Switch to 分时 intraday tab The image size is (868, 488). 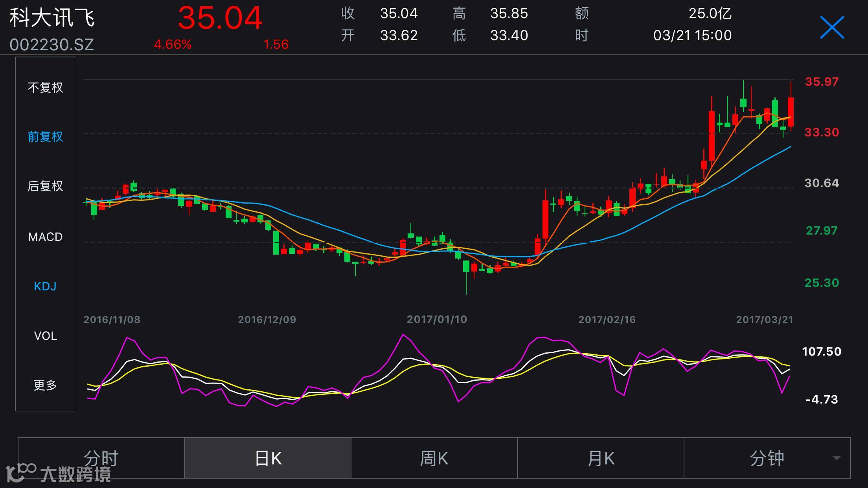[x=101, y=458]
